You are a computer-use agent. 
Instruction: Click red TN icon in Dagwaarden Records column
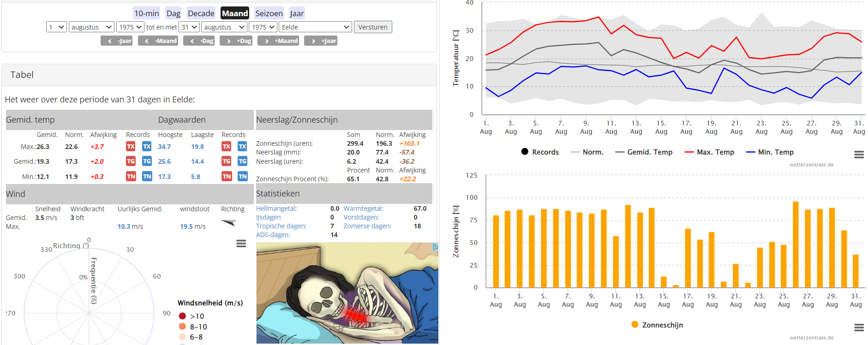coord(227,176)
